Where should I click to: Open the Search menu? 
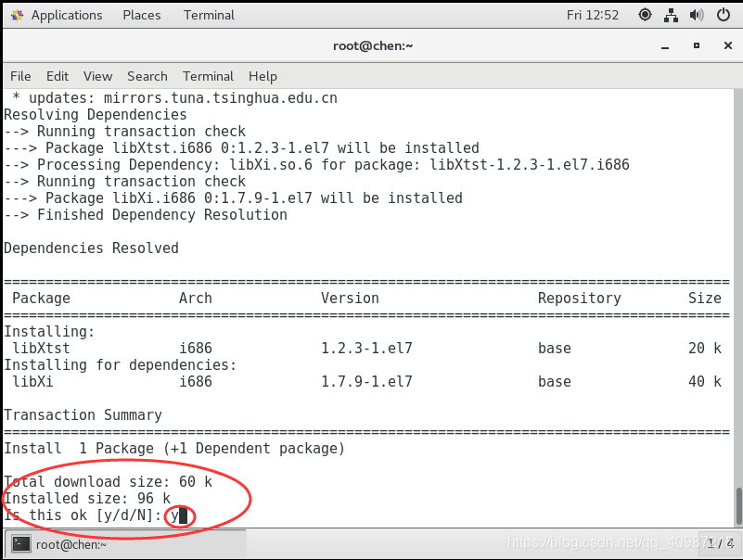click(147, 76)
